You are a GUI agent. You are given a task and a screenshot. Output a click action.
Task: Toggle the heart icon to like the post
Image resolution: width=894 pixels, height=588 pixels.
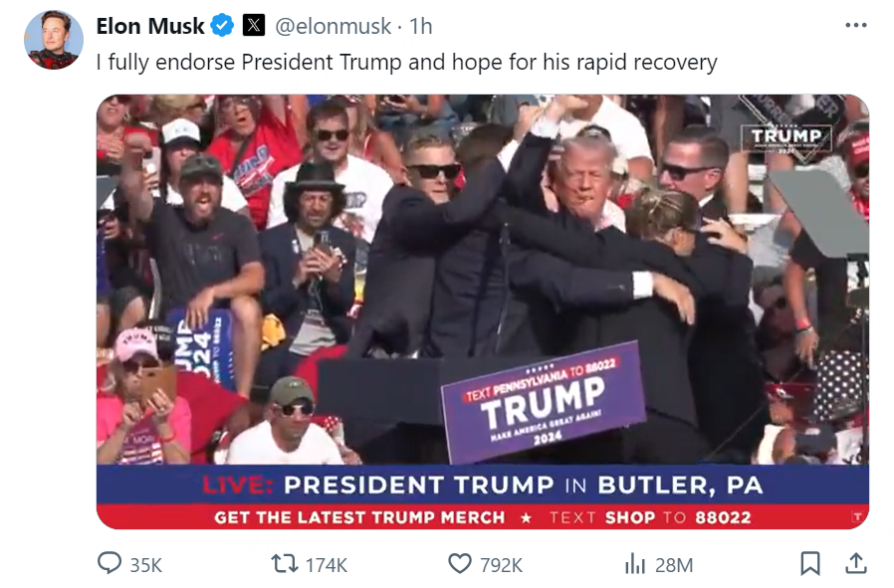click(460, 563)
